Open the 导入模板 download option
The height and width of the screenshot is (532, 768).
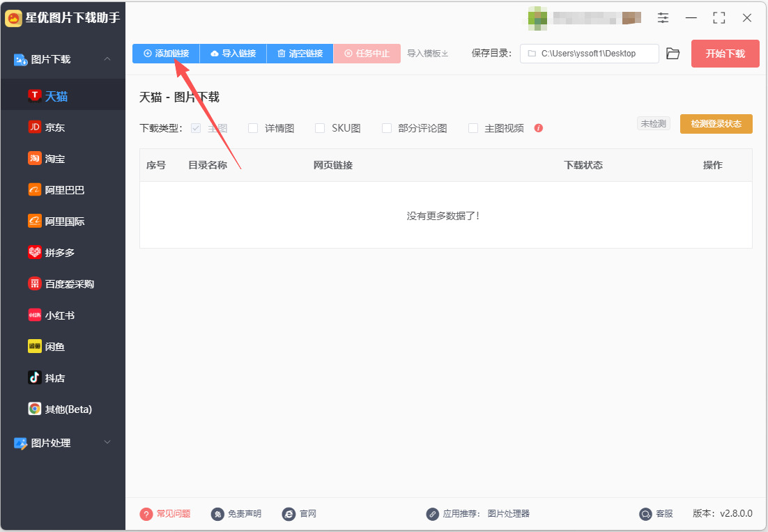[x=427, y=54]
